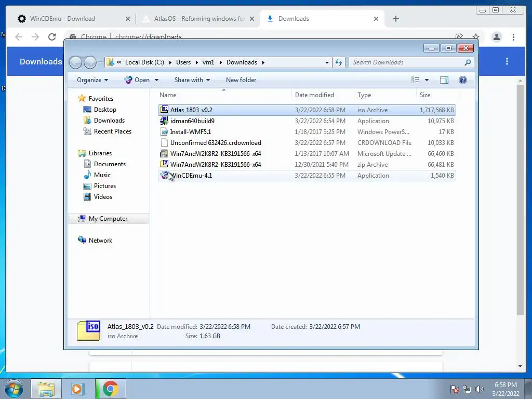The width and height of the screenshot is (532, 399).
Task: Click Chrome icon in taskbar
Action: (x=111, y=389)
